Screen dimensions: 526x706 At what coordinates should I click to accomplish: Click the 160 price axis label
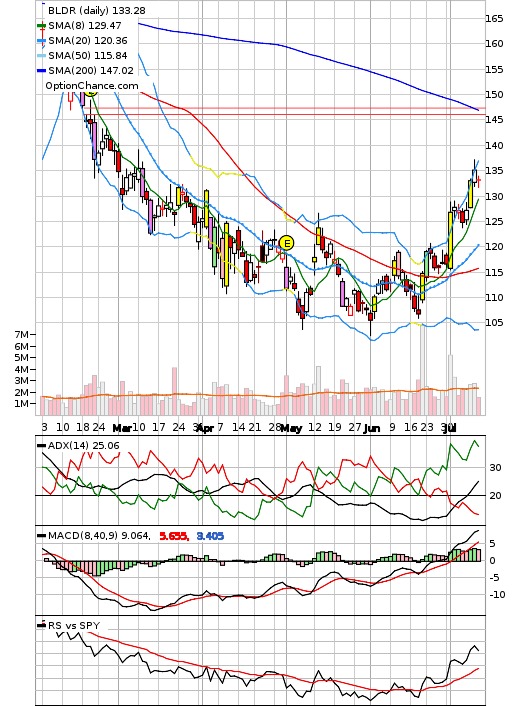coord(494,44)
